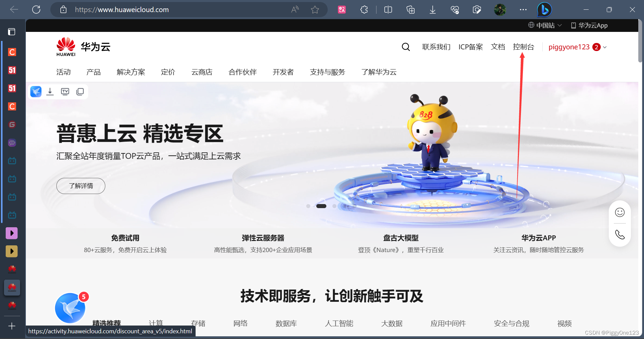This screenshot has width=644, height=339.
Task: Open the pink translate extension icon
Action: pyautogui.click(x=342, y=10)
